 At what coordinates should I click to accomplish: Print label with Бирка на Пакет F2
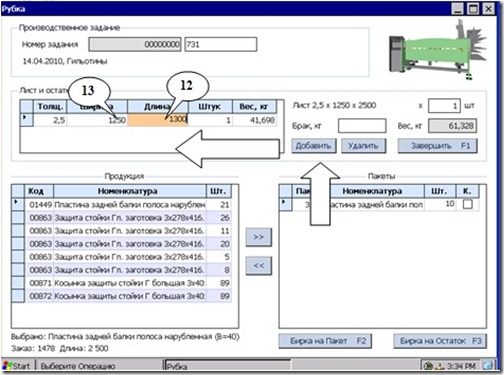point(325,341)
